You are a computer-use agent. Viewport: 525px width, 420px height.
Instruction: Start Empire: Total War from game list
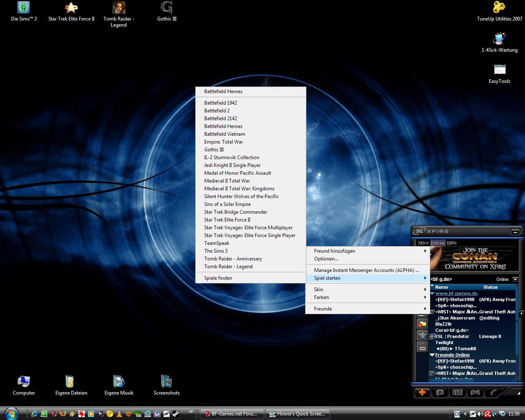(251, 142)
